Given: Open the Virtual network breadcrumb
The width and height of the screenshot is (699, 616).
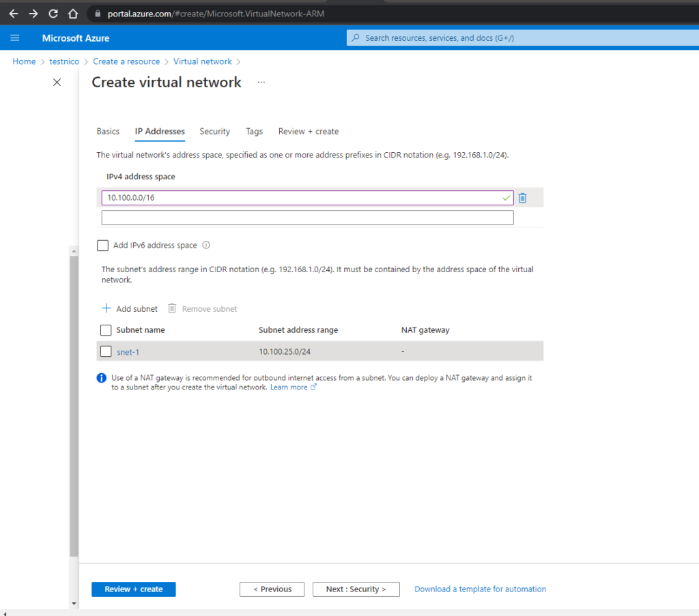Looking at the screenshot, I should click(202, 61).
